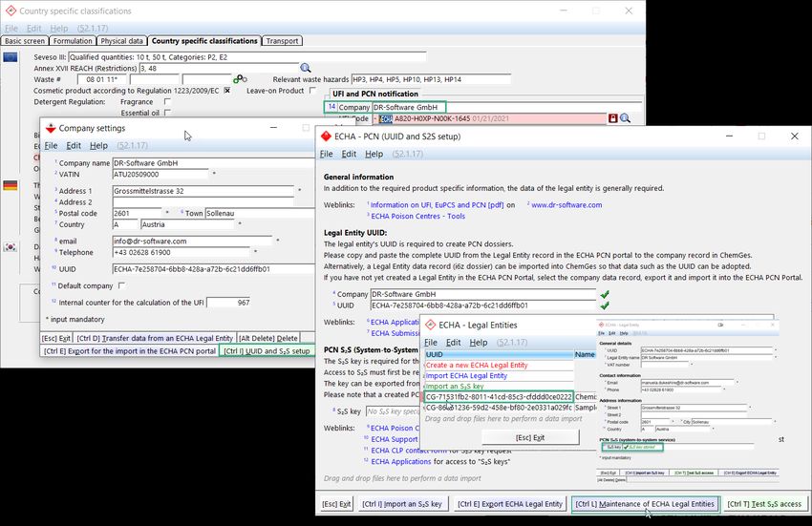
Task: Click the Country specific classifications window title icon
Action: 11,11
